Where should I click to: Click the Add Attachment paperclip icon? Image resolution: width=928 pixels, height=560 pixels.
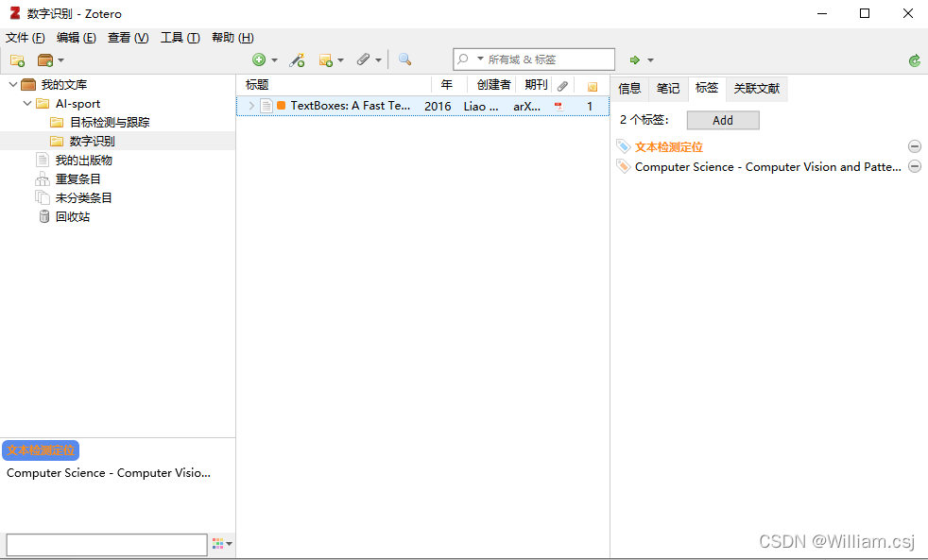364,59
